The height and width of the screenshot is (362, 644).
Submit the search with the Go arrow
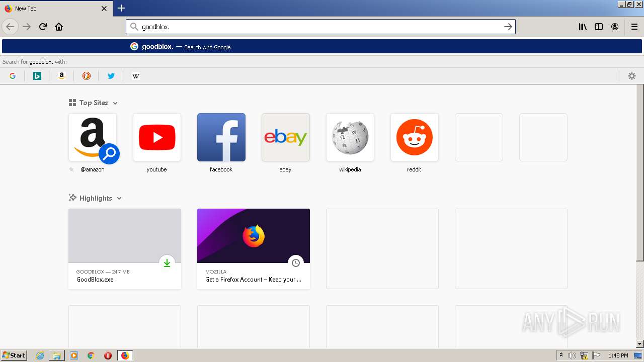click(x=508, y=27)
